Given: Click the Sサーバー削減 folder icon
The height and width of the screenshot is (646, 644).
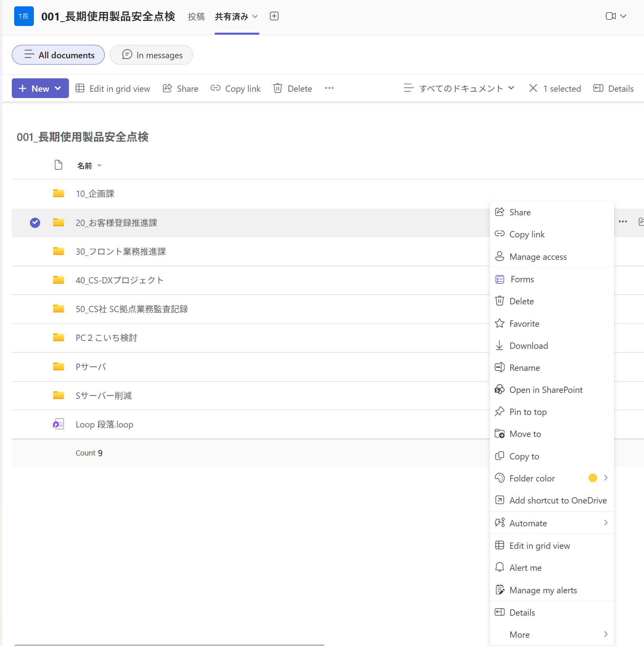Looking at the screenshot, I should [x=59, y=395].
